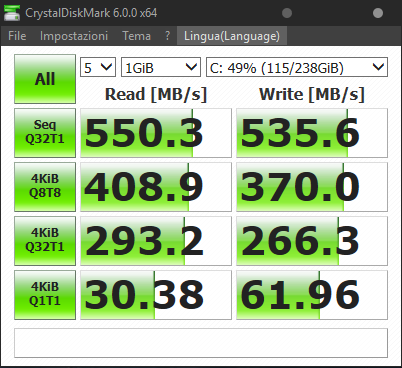Open the test count dropdown showing 5

pos(98,67)
